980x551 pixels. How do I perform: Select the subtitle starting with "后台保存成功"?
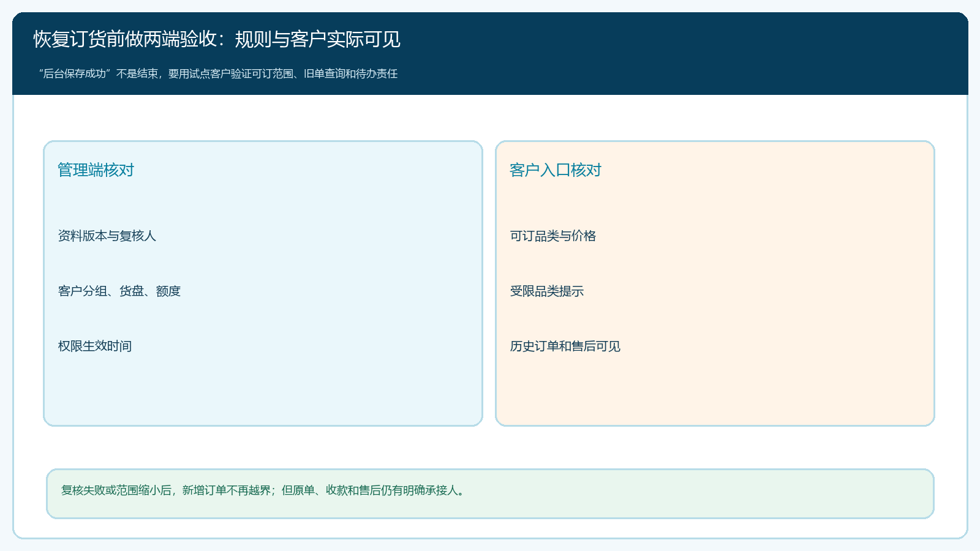218,74
